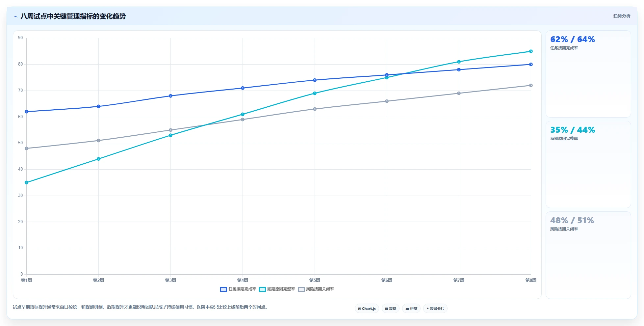
Task: Click the blue 任务按期完成率 point at 第1周
Action: 26,112
